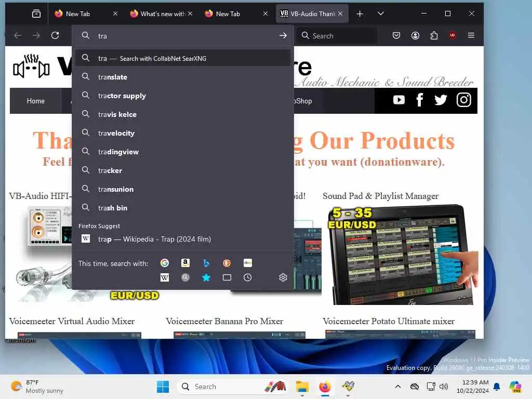Switch to What's new with tab
This screenshot has height=399, width=532.
[x=160, y=14]
